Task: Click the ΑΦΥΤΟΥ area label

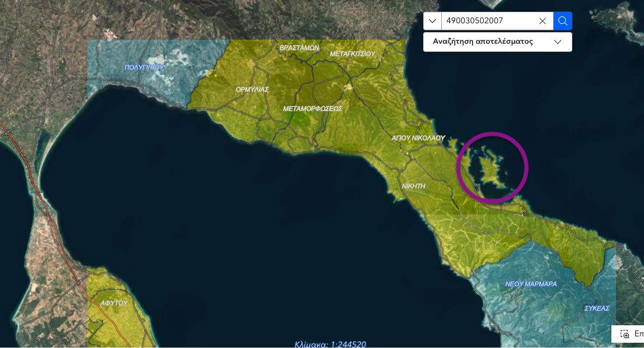Action: (x=114, y=303)
